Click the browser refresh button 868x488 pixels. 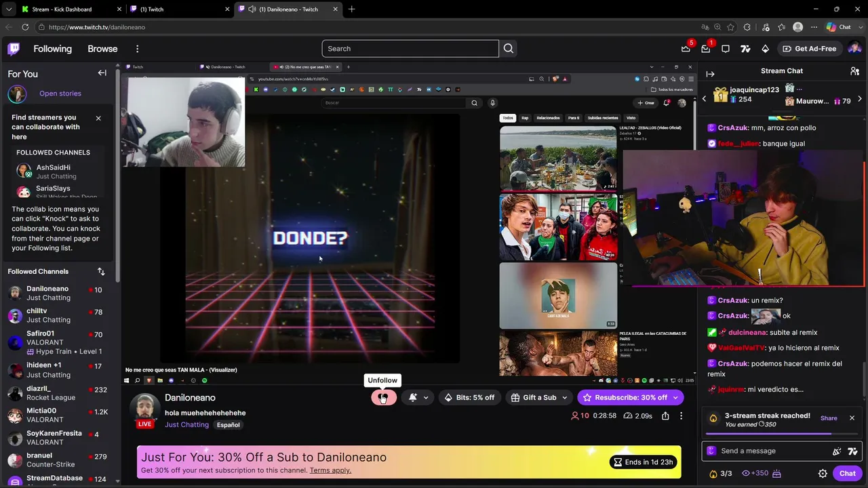[25, 27]
